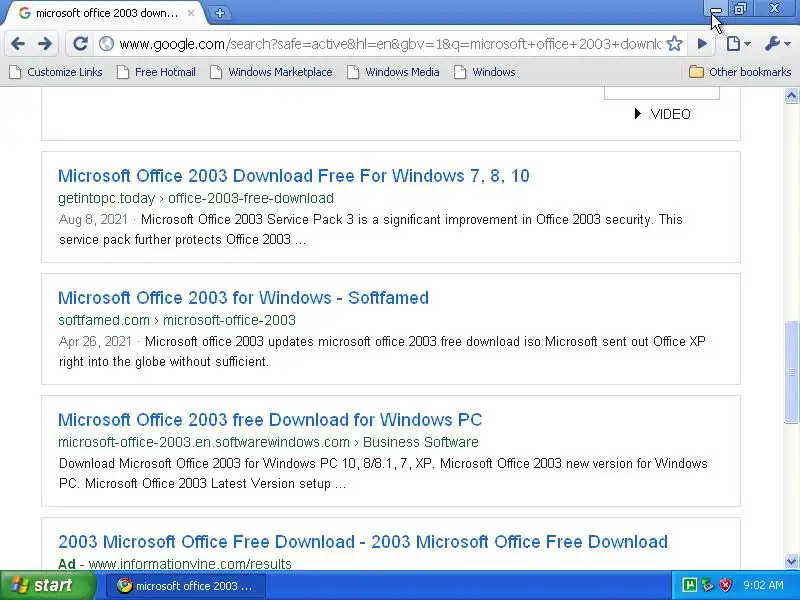
Task: Click the globe site icon in address bar
Action: [106, 44]
